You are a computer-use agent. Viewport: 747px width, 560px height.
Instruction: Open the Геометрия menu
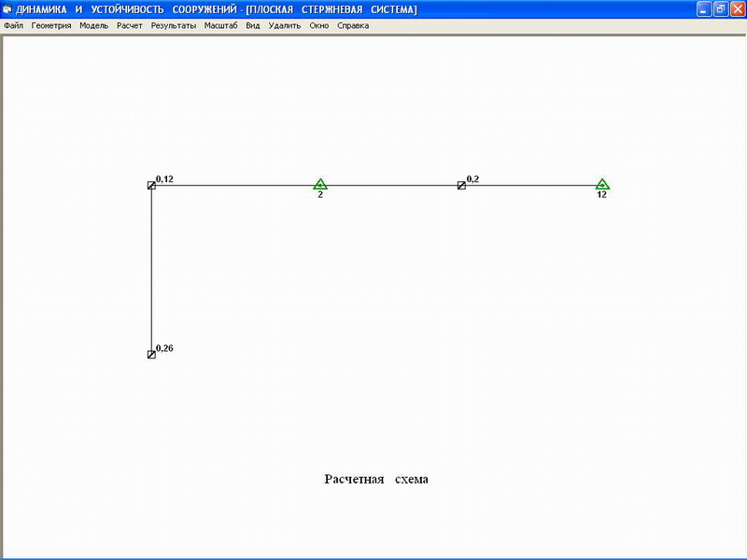(x=51, y=26)
